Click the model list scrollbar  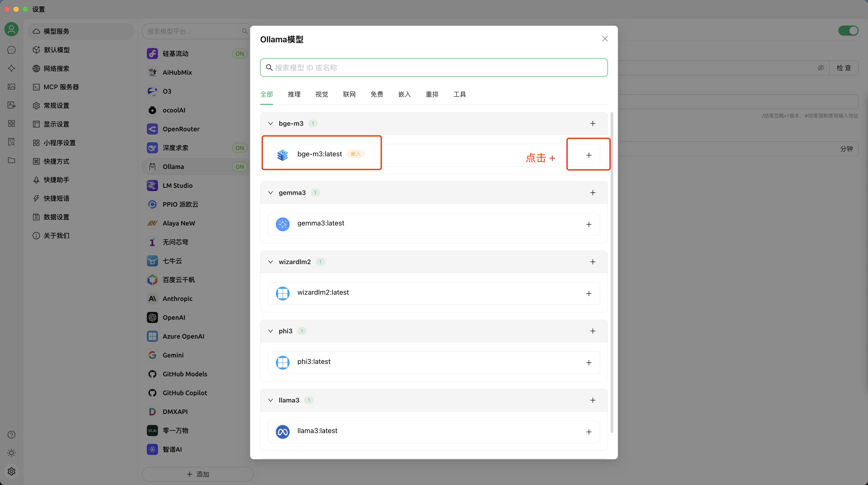[x=612, y=272]
